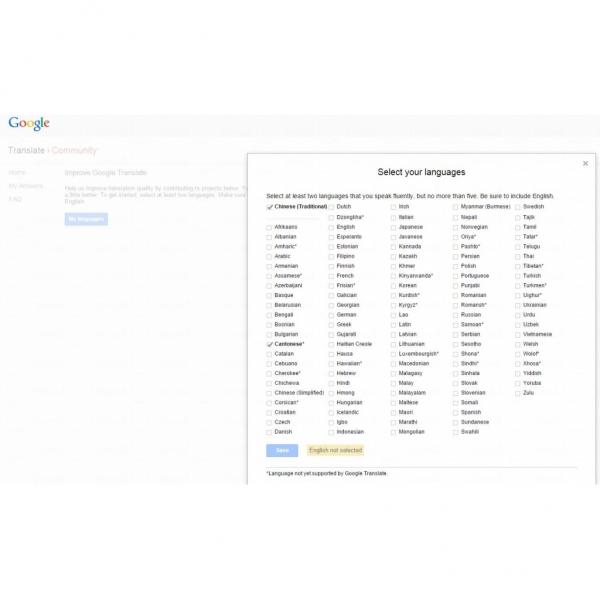600x600 pixels.
Task: Open the Community breadcrumb link
Action: (x=74, y=150)
